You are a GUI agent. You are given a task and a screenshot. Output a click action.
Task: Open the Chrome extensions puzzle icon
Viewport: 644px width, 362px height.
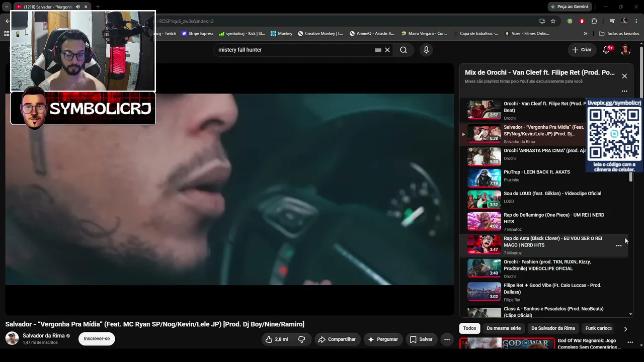click(x=594, y=21)
